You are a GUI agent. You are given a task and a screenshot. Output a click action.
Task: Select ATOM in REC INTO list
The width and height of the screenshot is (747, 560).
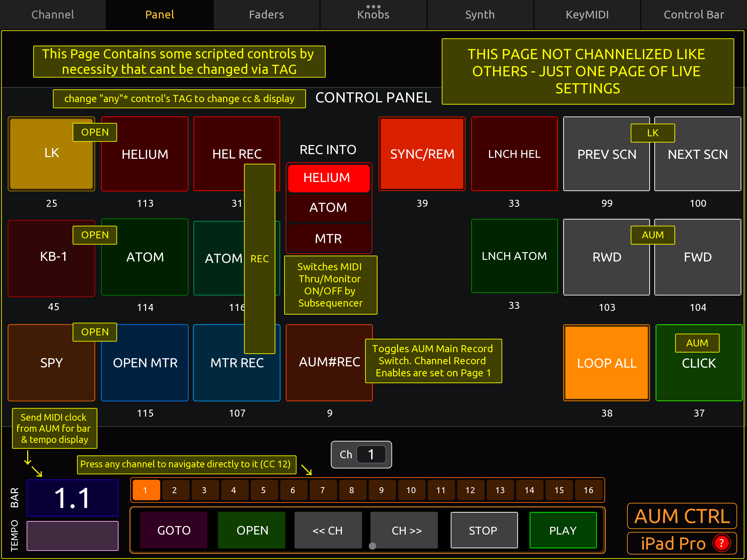coord(328,207)
